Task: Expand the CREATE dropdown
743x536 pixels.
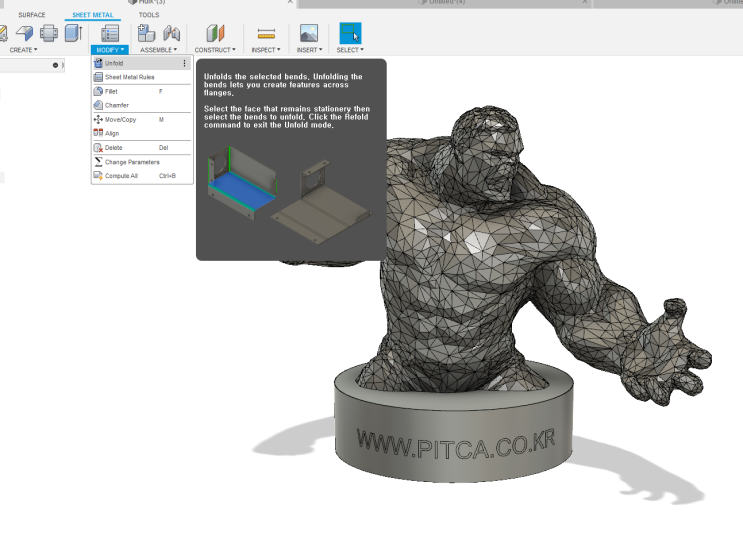Action: tap(23, 49)
